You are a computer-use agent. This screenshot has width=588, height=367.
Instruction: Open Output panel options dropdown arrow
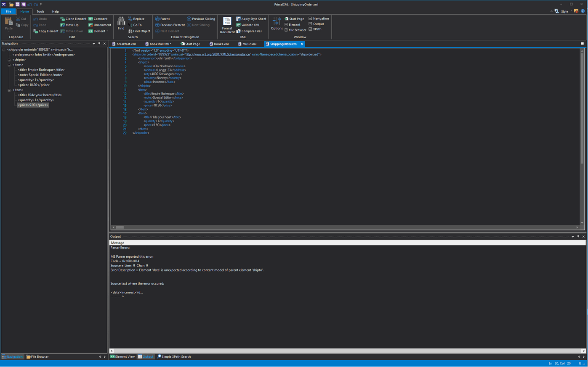[x=573, y=237]
